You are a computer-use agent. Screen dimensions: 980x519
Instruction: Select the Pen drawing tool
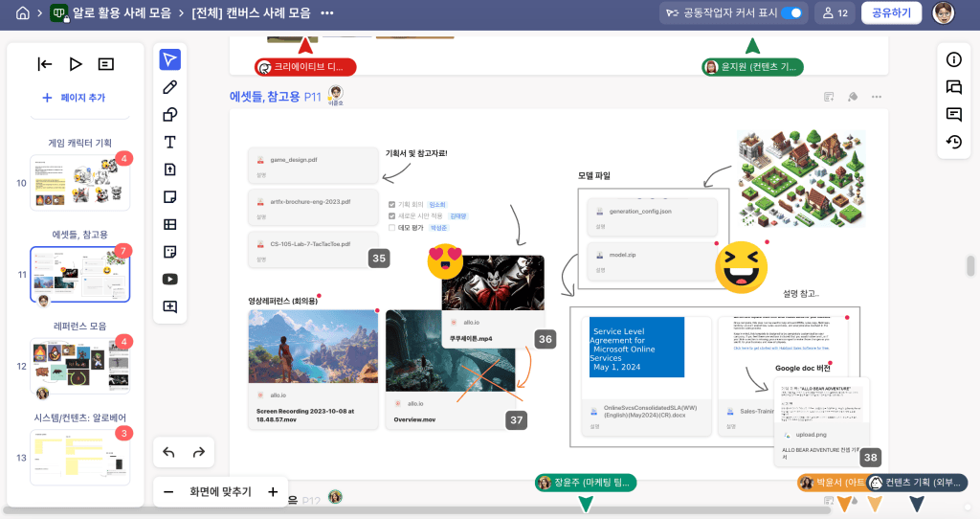[x=169, y=87]
